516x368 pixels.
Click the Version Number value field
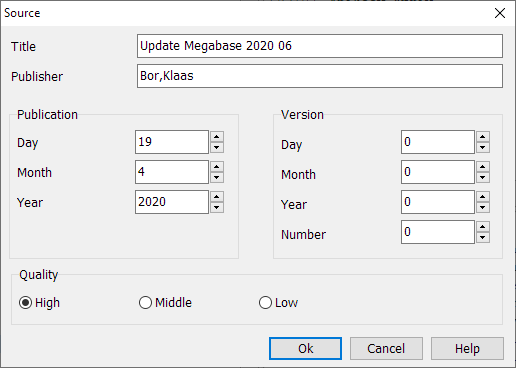pos(438,232)
